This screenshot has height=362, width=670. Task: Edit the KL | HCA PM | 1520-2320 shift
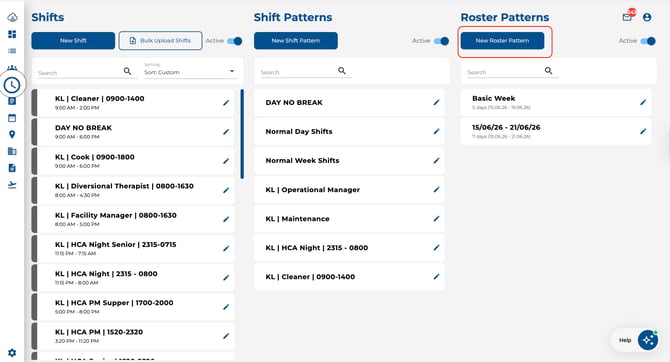point(226,336)
